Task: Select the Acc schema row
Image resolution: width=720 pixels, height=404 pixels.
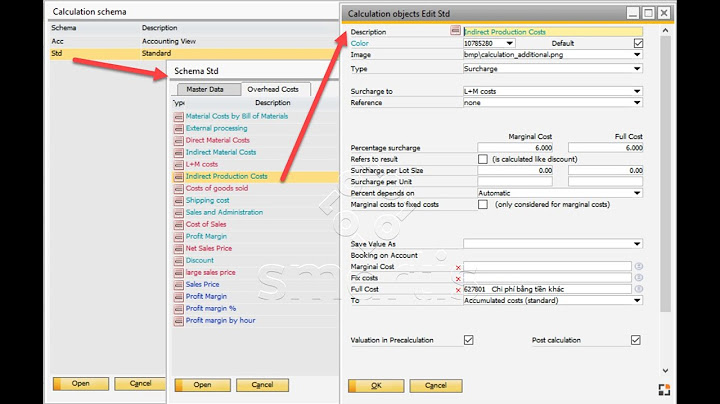Action: pyautogui.click(x=193, y=41)
